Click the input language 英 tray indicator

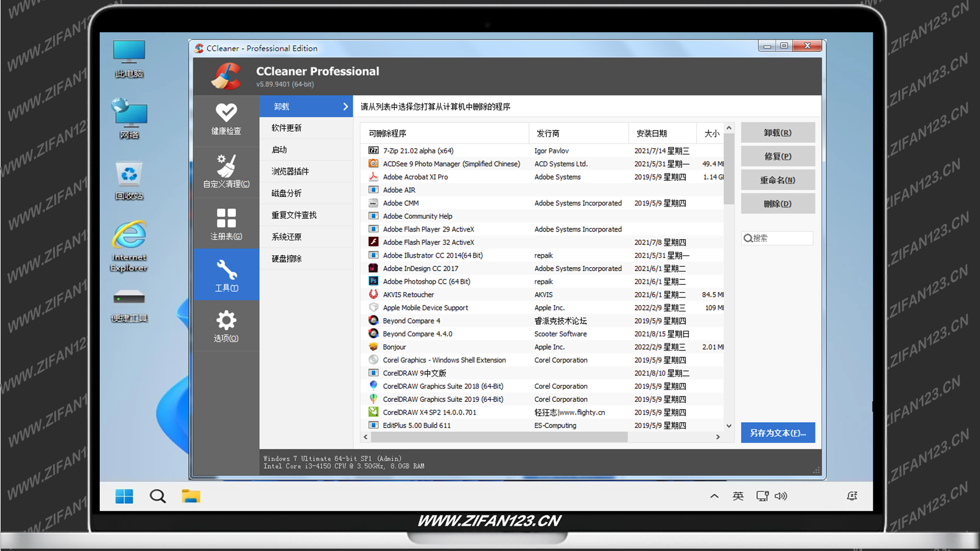click(738, 496)
